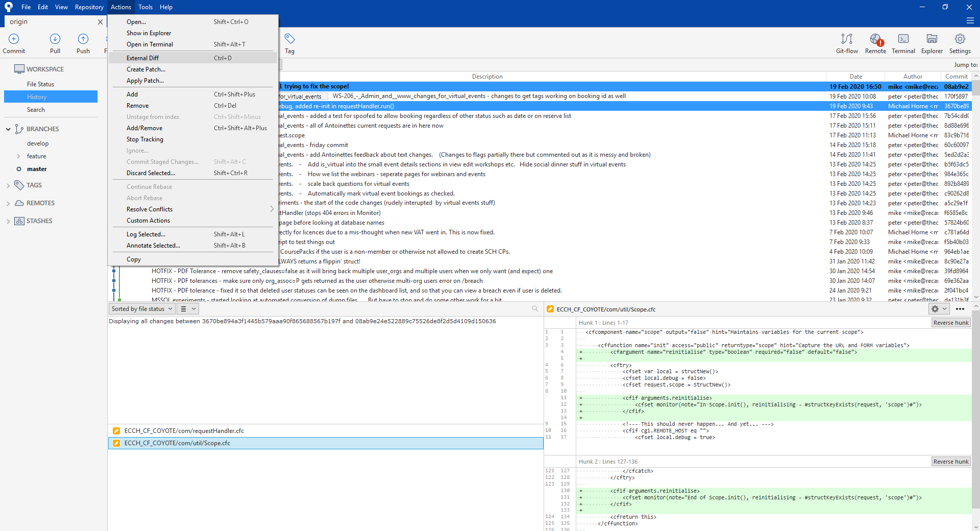
Task: Click the Date column header
Action: click(855, 77)
